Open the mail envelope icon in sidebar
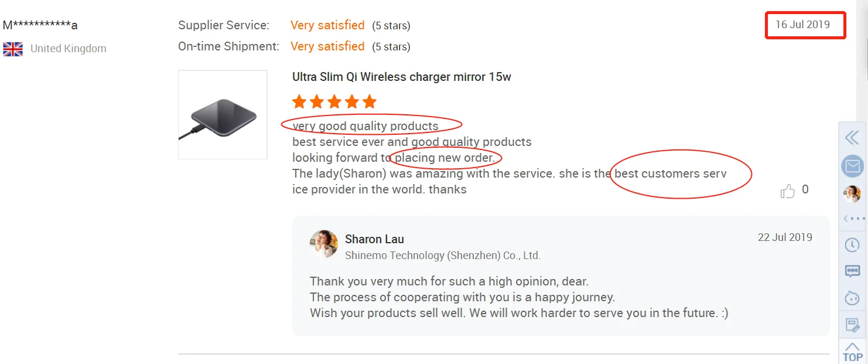This screenshot has height=364, width=868. (853, 166)
